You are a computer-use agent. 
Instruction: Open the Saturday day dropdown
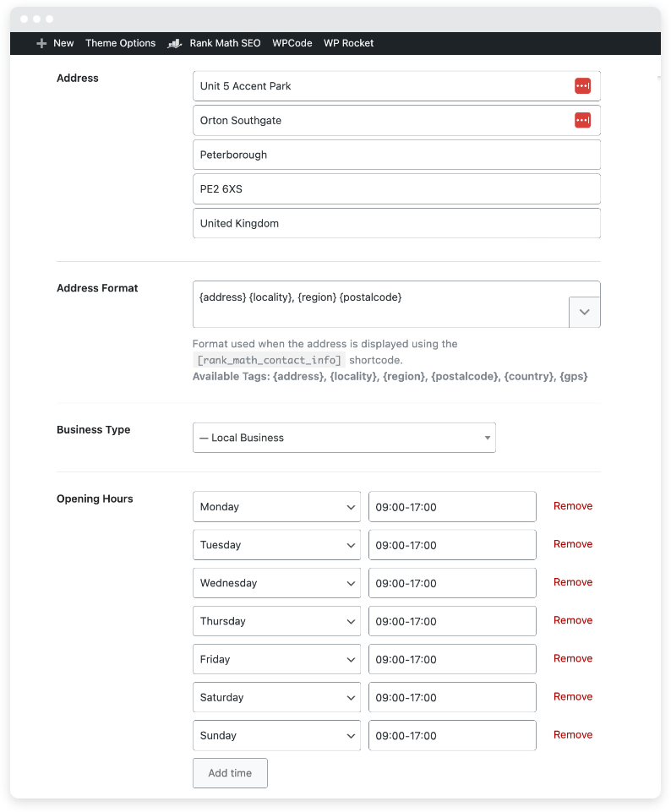[x=276, y=697]
